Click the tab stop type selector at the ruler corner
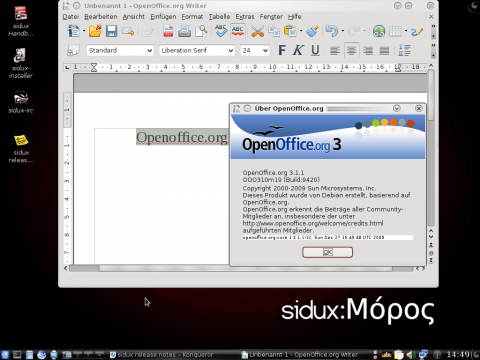Image resolution: width=480 pixels, height=360 pixels. (x=67, y=67)
